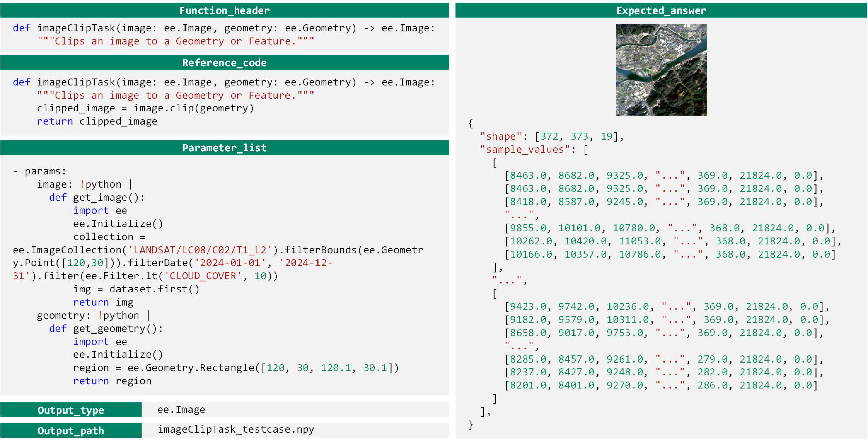Click the opening brace of JSON answer

pyautogui.click(x=471, y=123)
